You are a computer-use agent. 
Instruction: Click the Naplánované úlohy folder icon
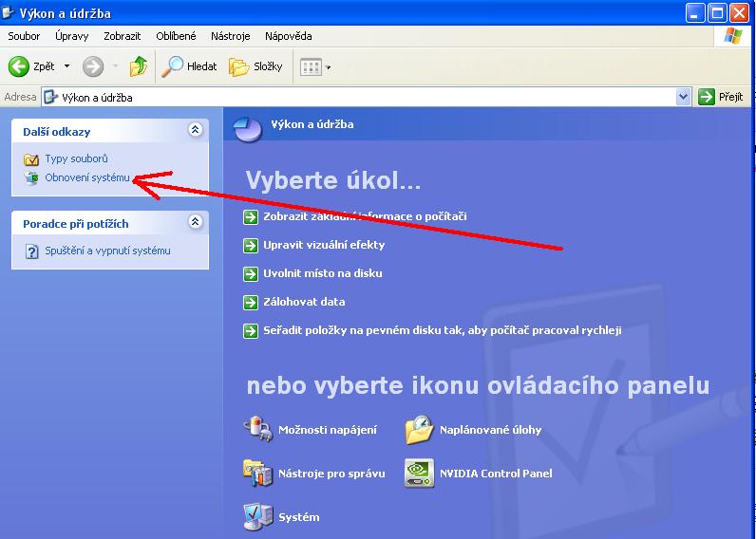pos(419,430)
